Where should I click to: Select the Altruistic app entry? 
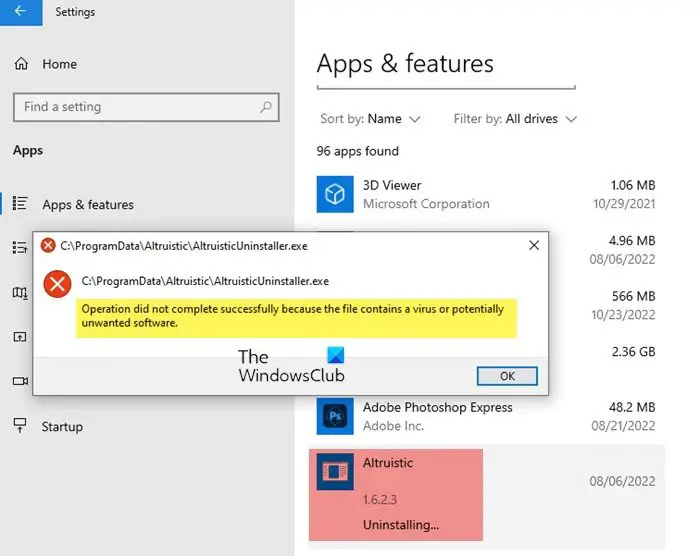click(486, 495)
